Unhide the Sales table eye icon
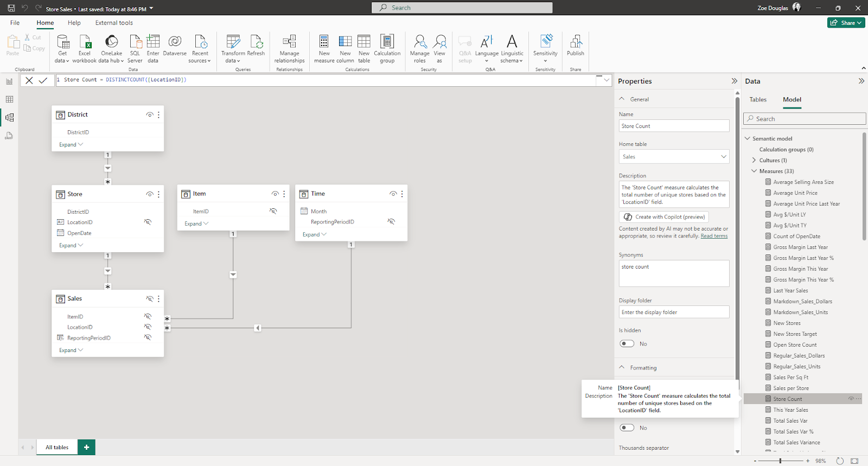This screenshot has width=868, height=466. coord(150,299)
